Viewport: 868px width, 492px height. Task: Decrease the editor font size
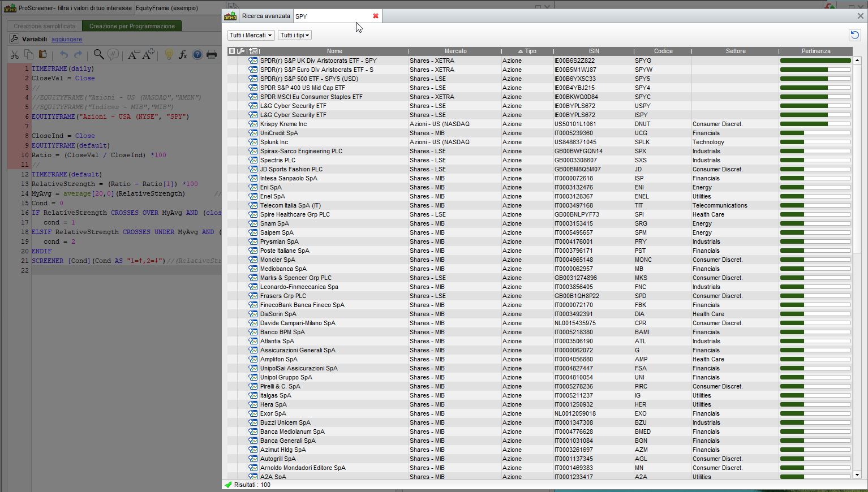point(134,54)
